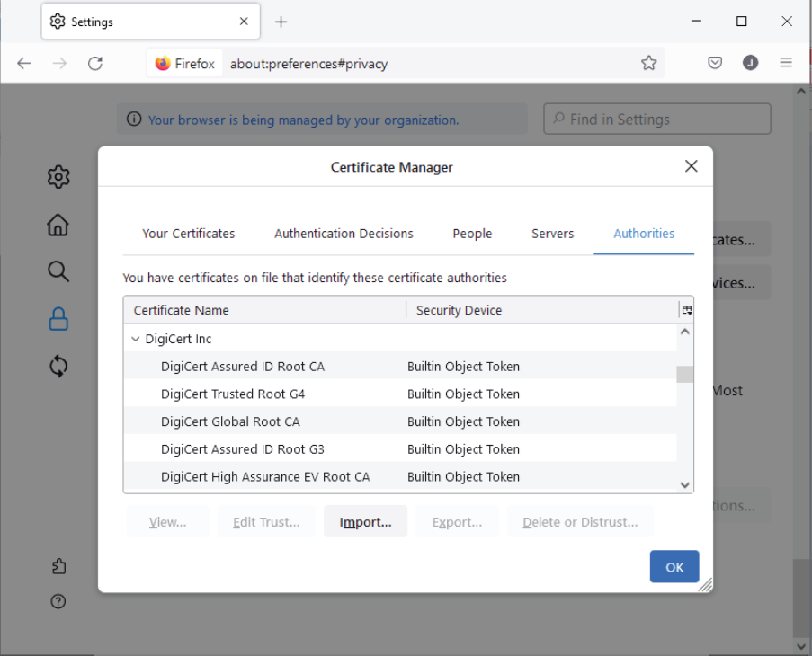Click the address bar URL
Image resolution: width=812 pixels, height=656 pixels.
click(308, 64)
